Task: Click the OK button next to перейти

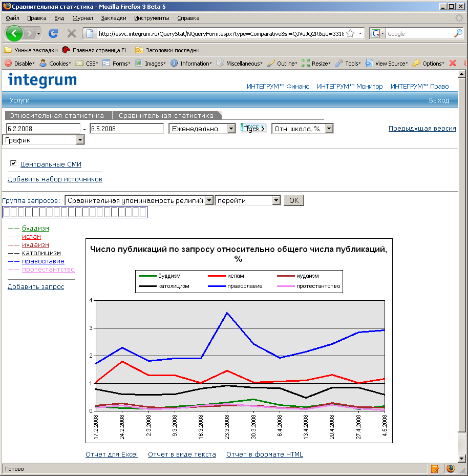Action: (x=293, y=200)
